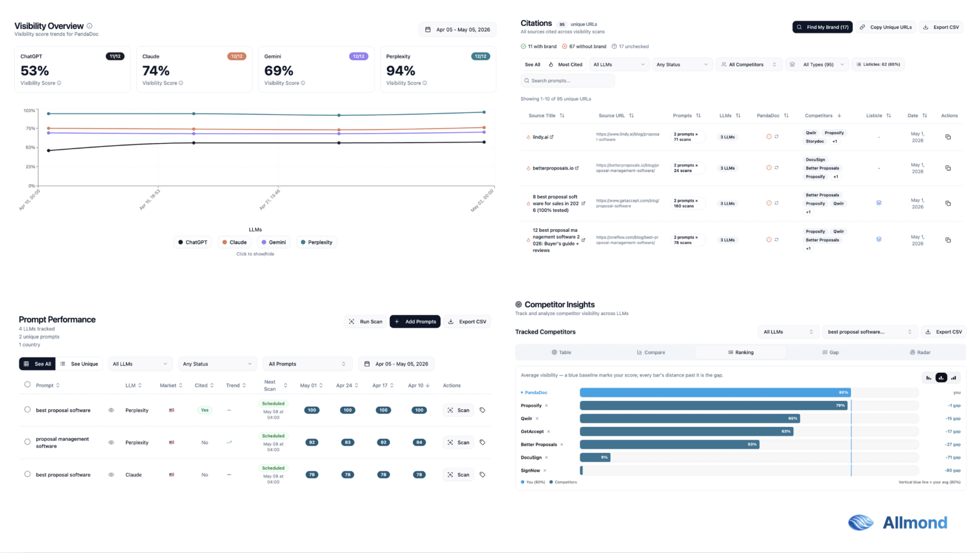Image resolution: width=980 pixels, height=553 pixels.
Task: Copy the getaccept.com citation row URL
Action: [948, 203]
